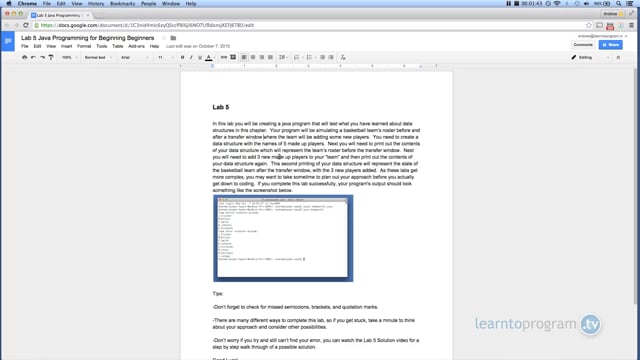Open the Docs Edit menu
Viewport: 640px width, 360px height.
[37, 46]
